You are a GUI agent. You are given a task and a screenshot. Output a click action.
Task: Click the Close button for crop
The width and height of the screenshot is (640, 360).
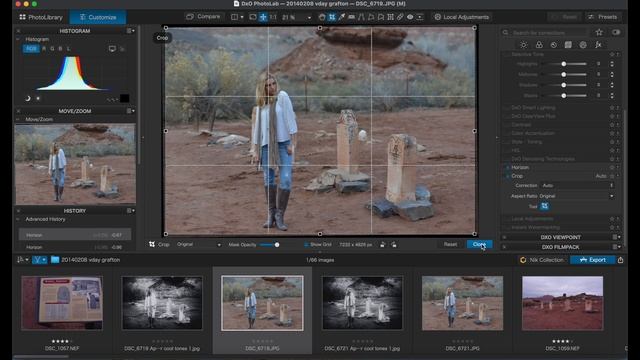(x=479, y=244)
